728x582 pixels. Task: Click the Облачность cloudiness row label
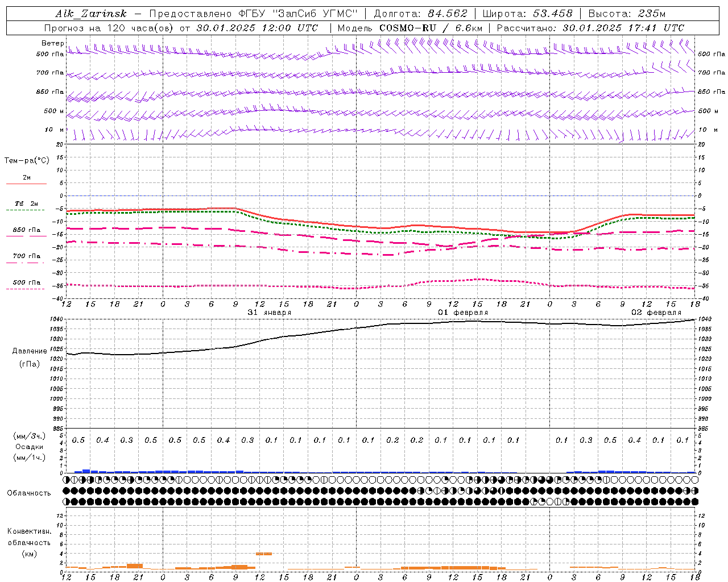pyautogui.click(x=29, y=493)
